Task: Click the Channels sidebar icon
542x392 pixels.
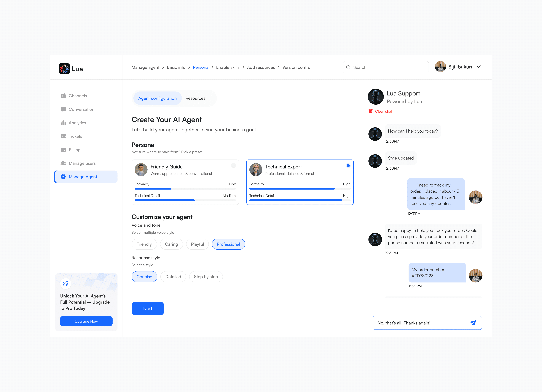Action: click(x=63, y=96)
